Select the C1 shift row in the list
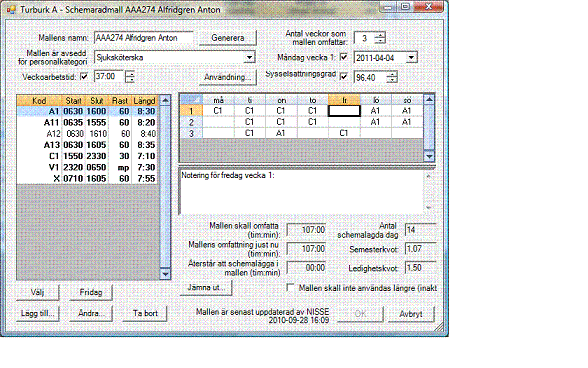 [x=88, y=156]
